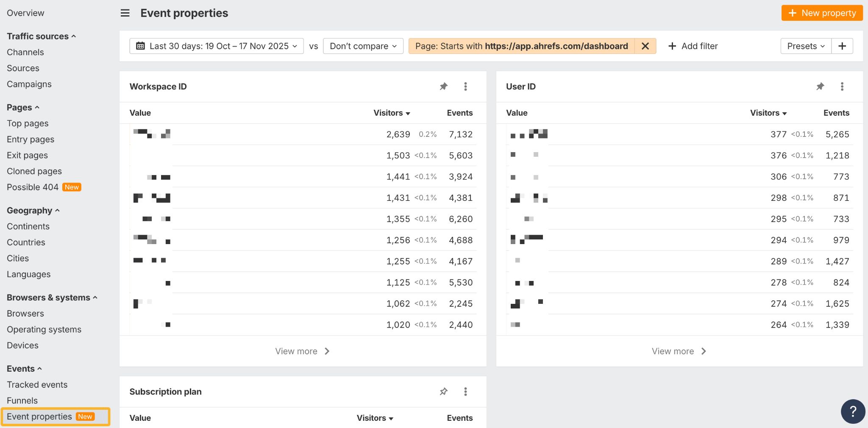Open Workspace ID panel options menu
This screenshot has height=428, width=868.
465,86
